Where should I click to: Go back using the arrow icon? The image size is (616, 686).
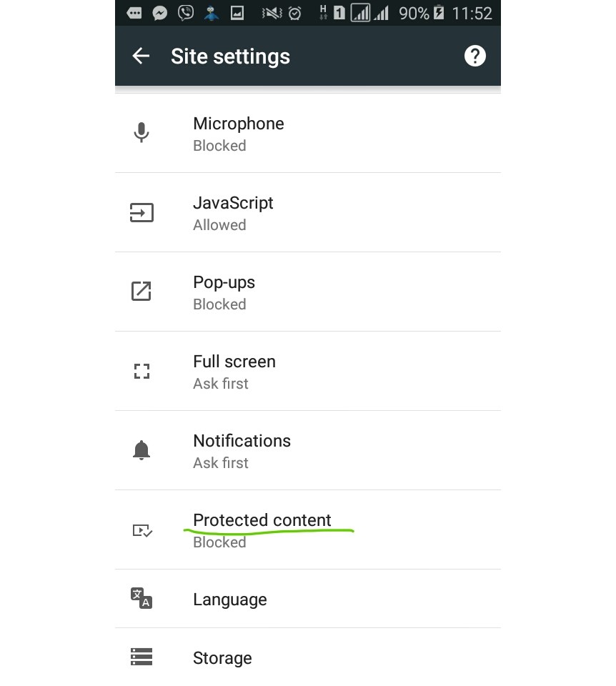141,56
